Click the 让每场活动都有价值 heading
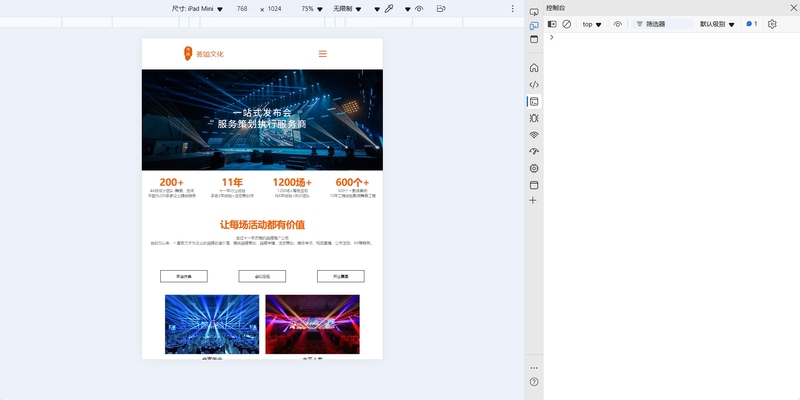The height and width of the screenshot is (400, 800). click(262, 225)
